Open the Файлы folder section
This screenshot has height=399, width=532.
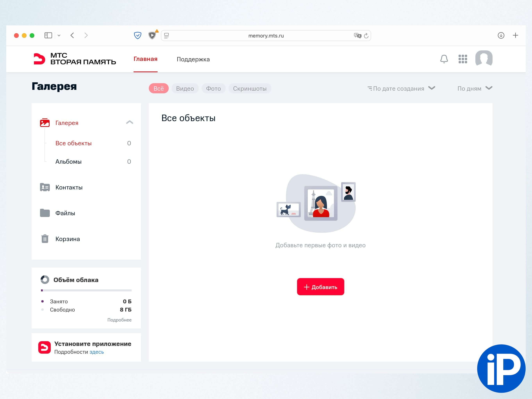tap(65, 213)
